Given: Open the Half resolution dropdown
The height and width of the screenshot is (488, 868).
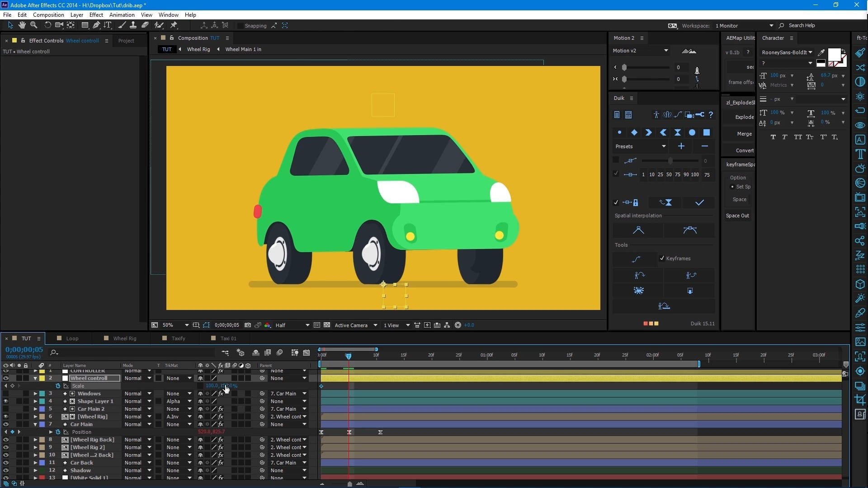Looking at the screenshot, I should click(x=292, y=325).
